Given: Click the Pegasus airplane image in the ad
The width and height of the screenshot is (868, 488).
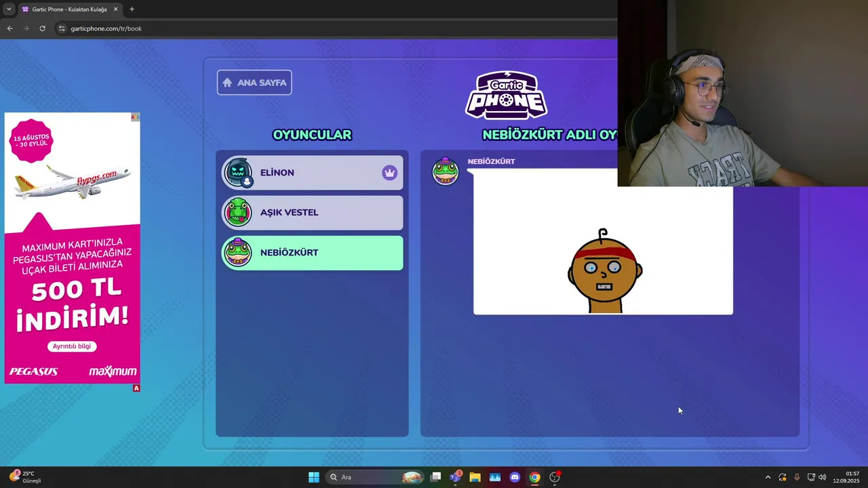Looking at the screenshot, I should [x=72, y=181].
